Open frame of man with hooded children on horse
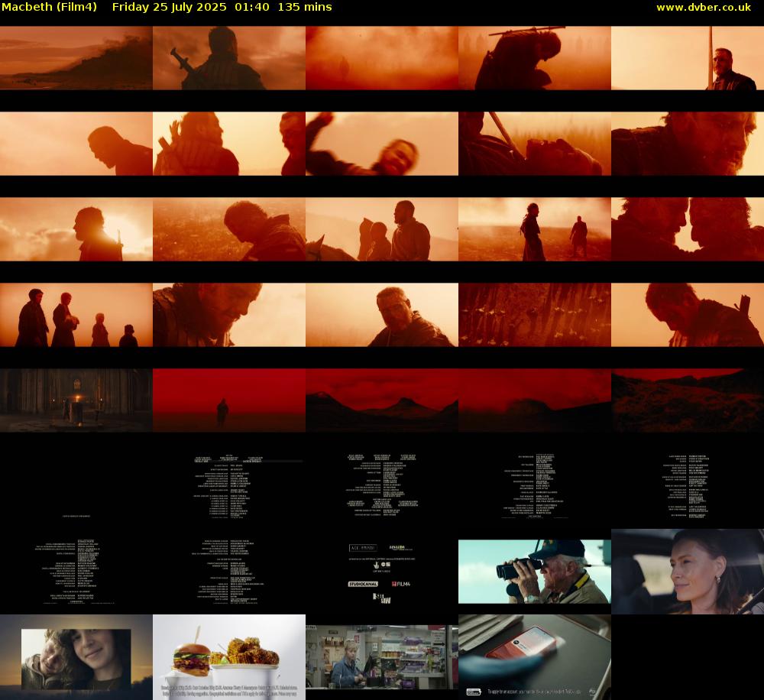 tap(382, 229)
